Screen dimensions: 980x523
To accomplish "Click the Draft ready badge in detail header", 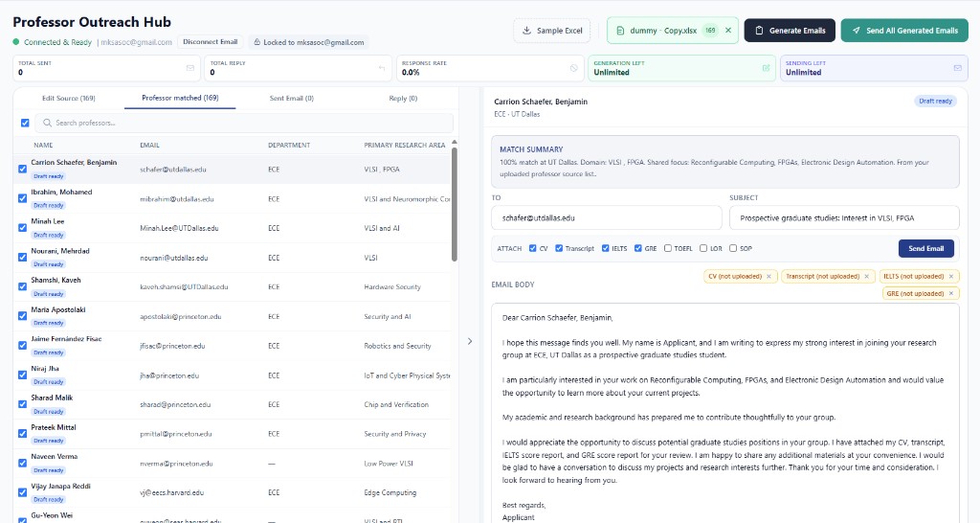I will pos(936,101).
